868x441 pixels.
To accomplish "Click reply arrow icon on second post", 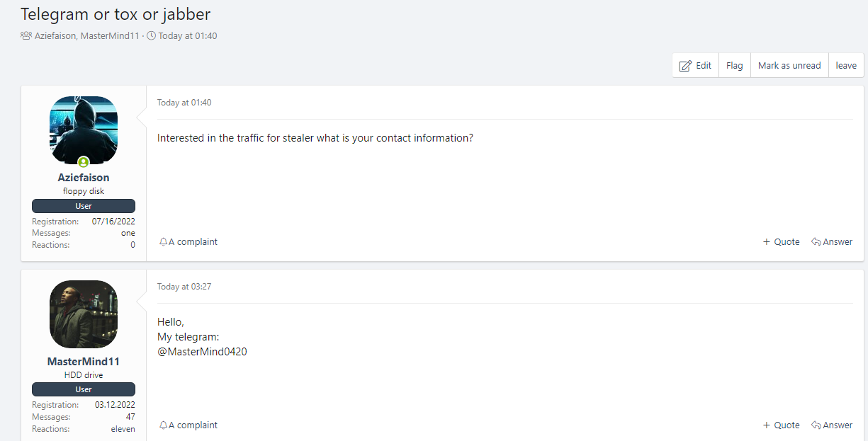I will pyautogui.click(x=816, y=425).
